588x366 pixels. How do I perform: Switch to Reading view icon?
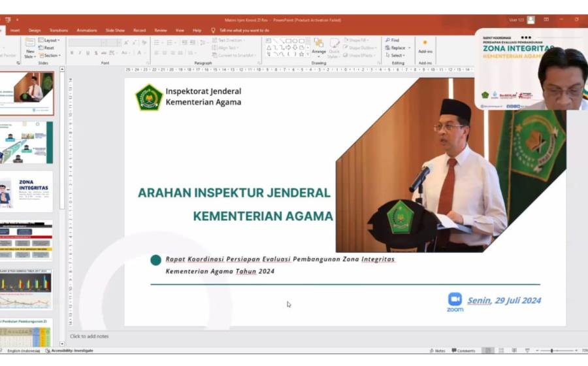click(514, 350)
